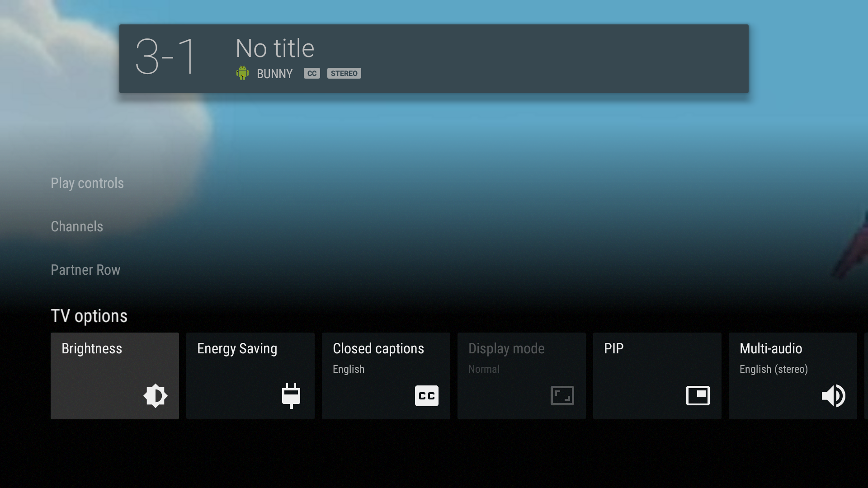Open PIP window settings
The height and width of the screenshot is (488, 868).
[x=657, y=375]
